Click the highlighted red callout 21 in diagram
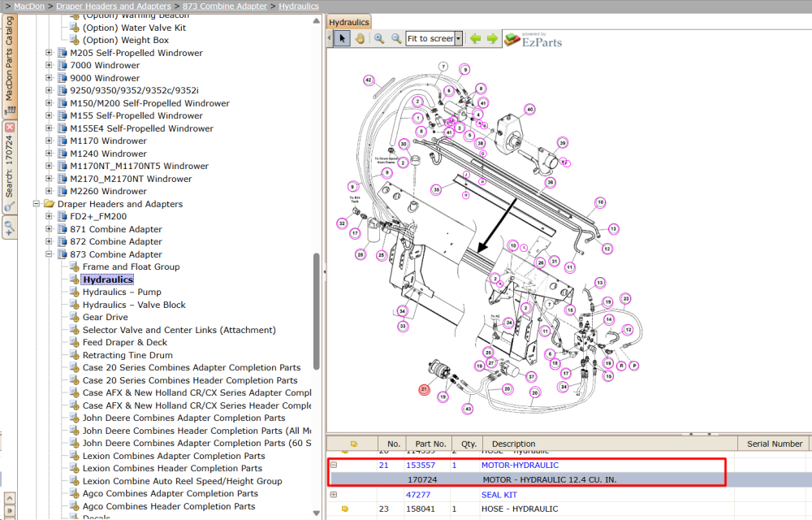This screenshot has height=520, width=812. [x=424, y=389]
